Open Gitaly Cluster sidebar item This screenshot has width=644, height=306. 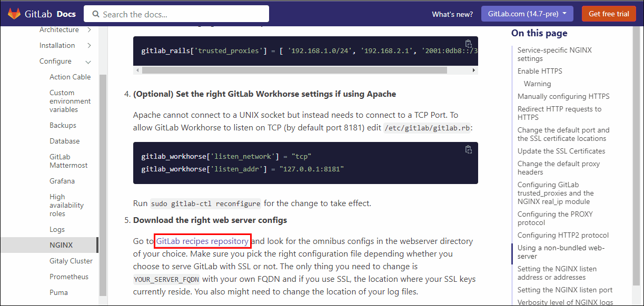point(71,261)
